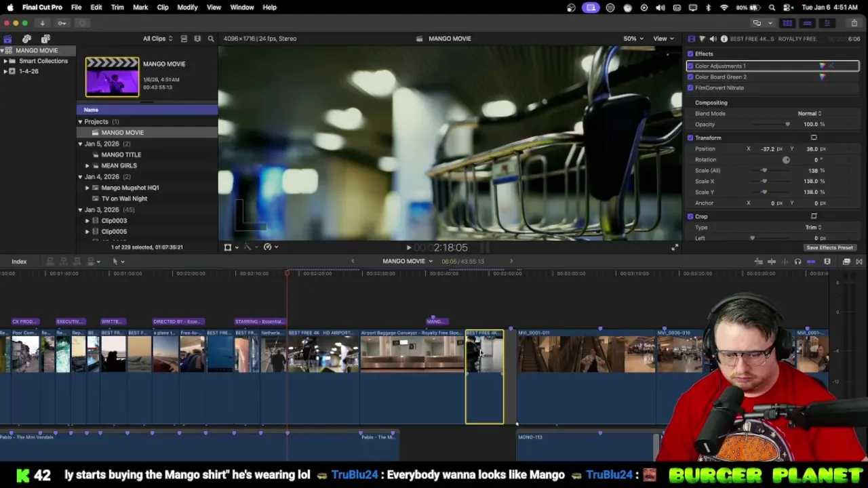This screenshot has height=488, width=868.
Task: Toggle the browser panel visibility button
Action: pos(787,23)
